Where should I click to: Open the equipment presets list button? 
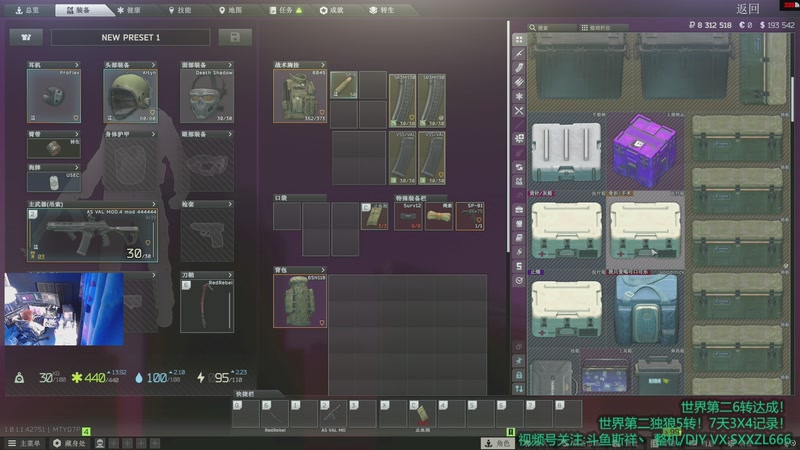click(x=26, y=37)
